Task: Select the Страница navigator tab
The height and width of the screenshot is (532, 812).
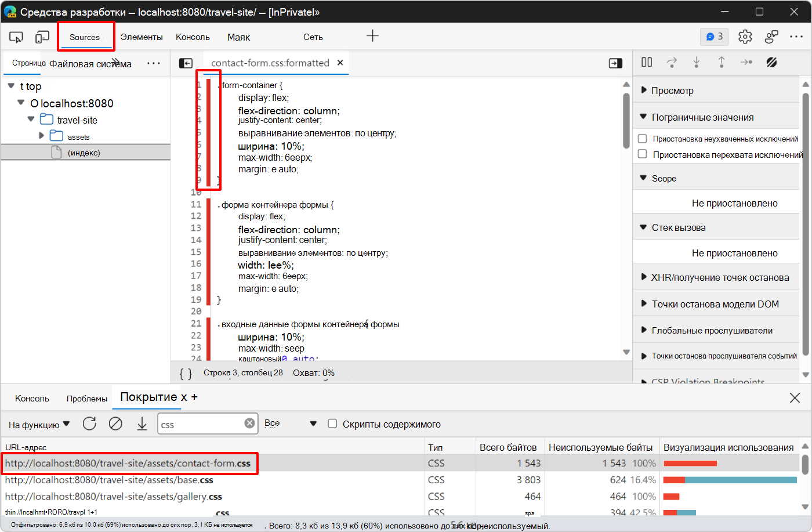Action: click(29, 63)
